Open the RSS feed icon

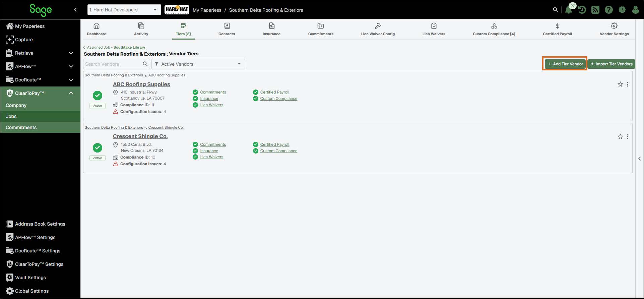(x=595, y=10)
